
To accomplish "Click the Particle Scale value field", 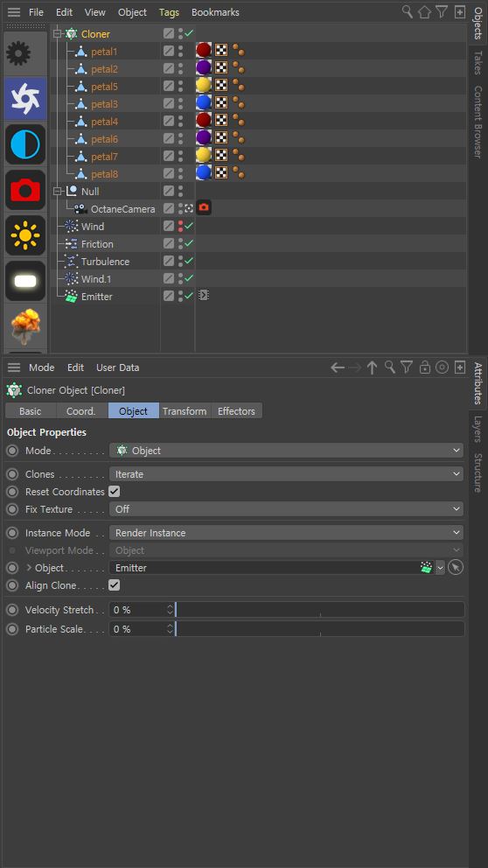I will [x=142, y=629].
